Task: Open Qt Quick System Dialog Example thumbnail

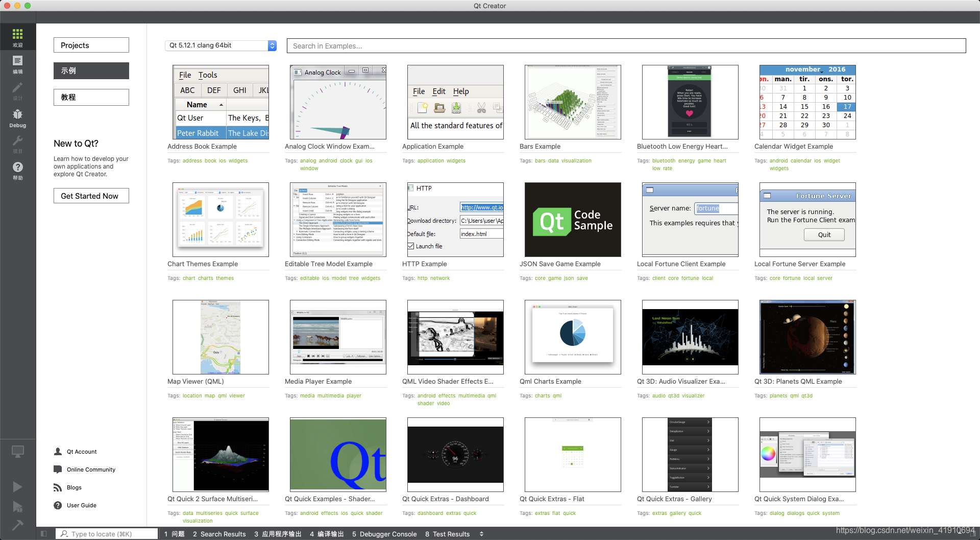Action: (807, 455)
